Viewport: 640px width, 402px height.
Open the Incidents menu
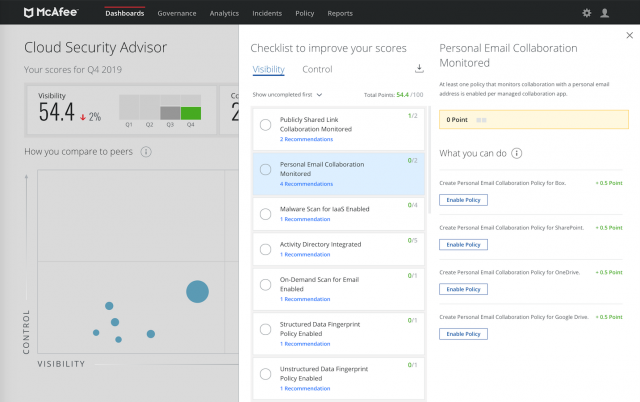click(267, 13)
